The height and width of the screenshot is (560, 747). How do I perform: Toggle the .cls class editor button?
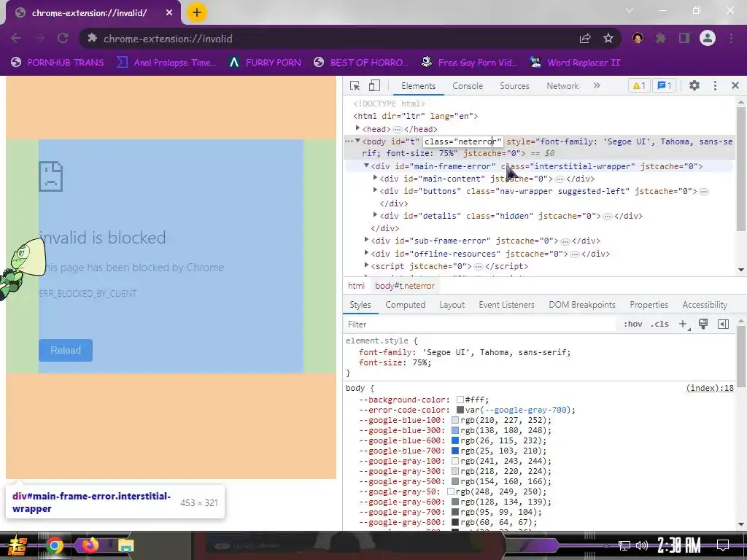659,324
